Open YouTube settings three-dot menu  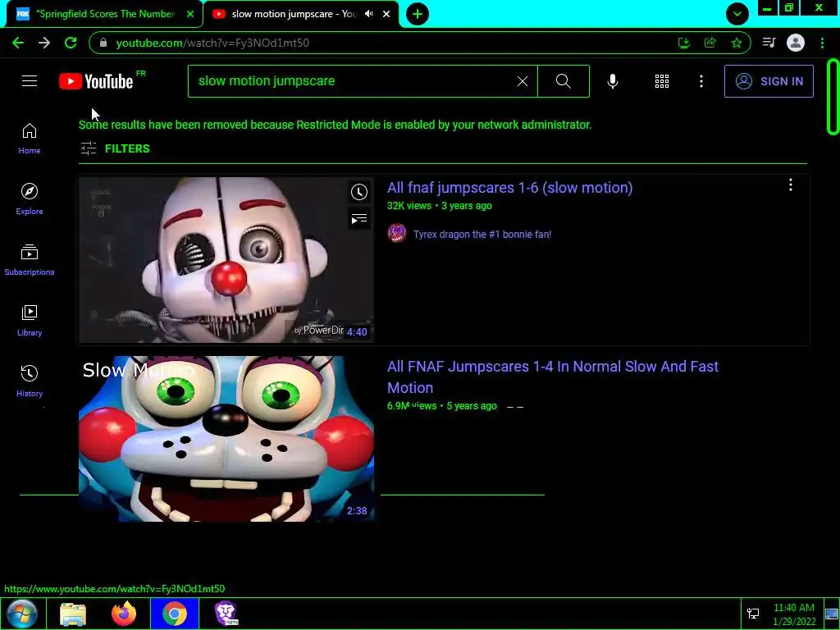point(701,81)
